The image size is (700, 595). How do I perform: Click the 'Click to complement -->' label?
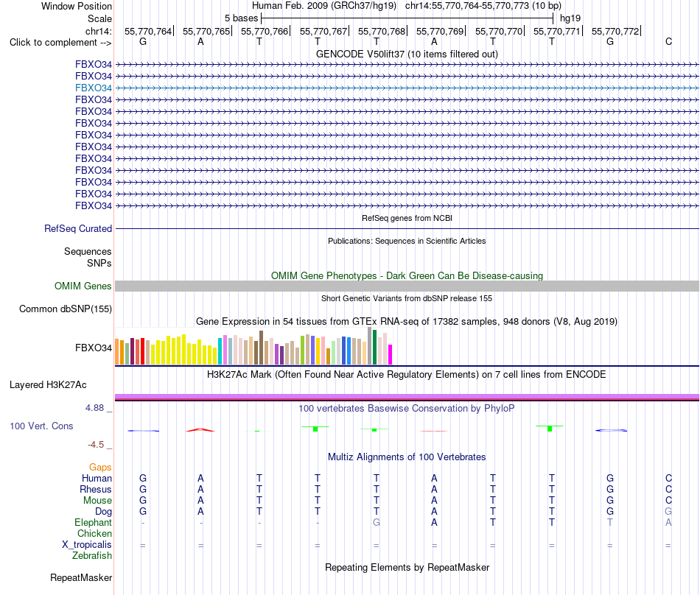pyautogui.click(x=60, y=43)
